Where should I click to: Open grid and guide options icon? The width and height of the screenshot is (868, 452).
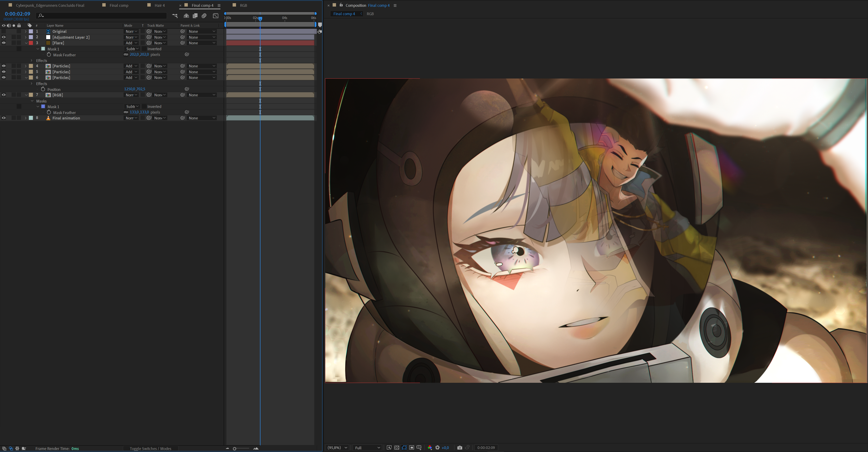click(x=419, y=448)
